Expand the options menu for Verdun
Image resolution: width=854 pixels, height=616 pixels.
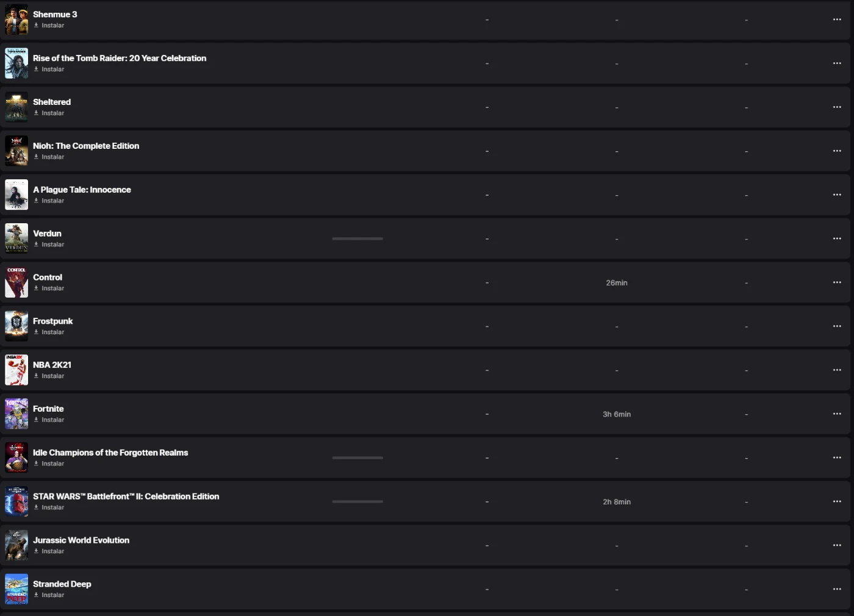click(x=837, y=238)
